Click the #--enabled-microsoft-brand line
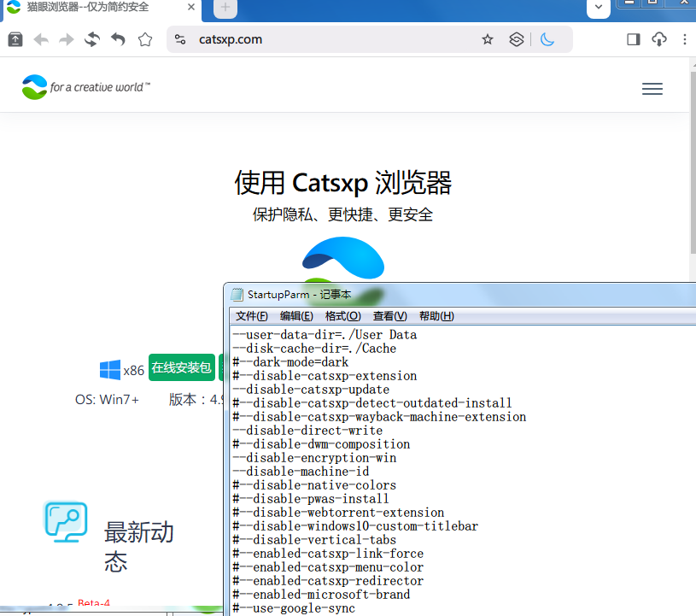This screenshot has width=696, height=616. click(x=321, y=595)
